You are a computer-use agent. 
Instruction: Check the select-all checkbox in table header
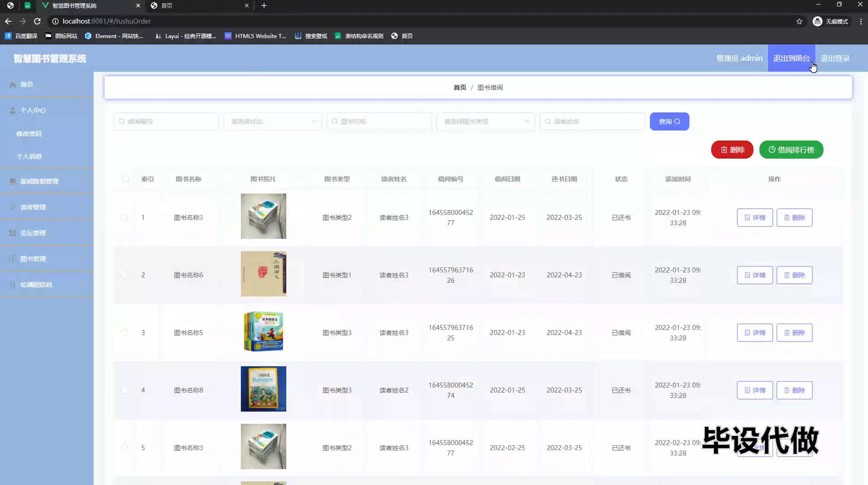(x=125, y=179)
